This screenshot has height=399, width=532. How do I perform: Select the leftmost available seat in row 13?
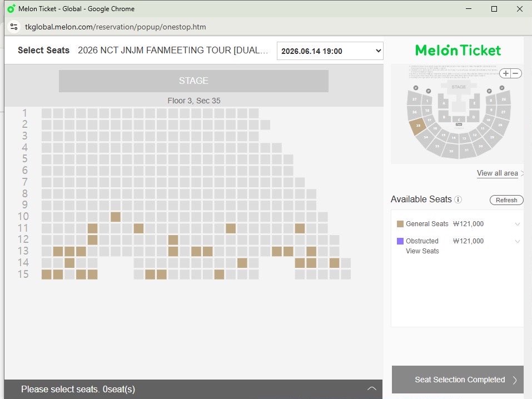point(58,251)
